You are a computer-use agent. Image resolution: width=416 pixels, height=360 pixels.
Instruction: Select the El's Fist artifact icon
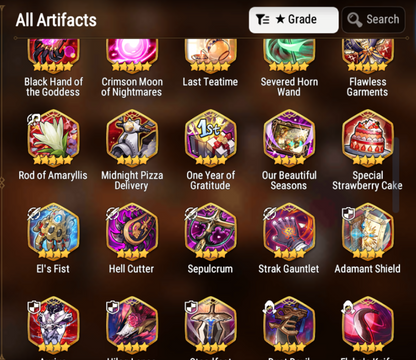[x=53, y=232]
